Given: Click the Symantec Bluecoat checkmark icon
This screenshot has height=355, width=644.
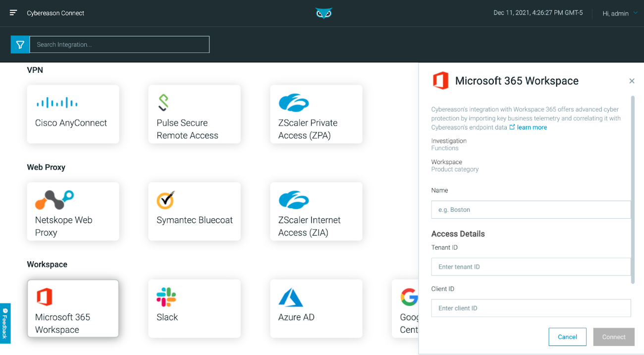Looking at the screenshot, I should click(x=166, y=200).
